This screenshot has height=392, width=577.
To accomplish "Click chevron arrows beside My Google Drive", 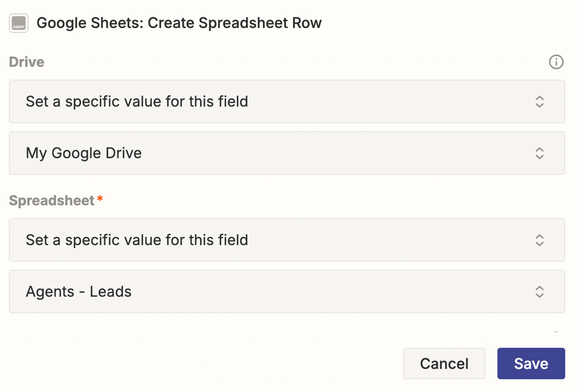I will coord(539,153).
